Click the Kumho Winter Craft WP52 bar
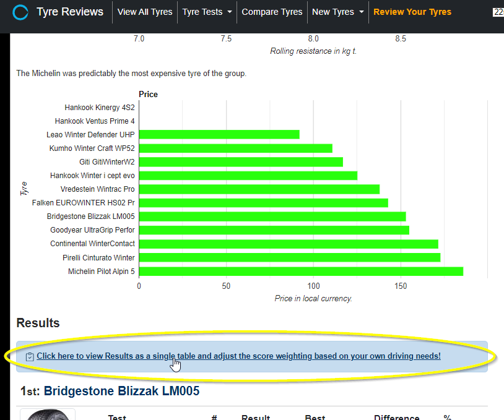The width and height of the screenshot is (504, 420). point(236,148)
